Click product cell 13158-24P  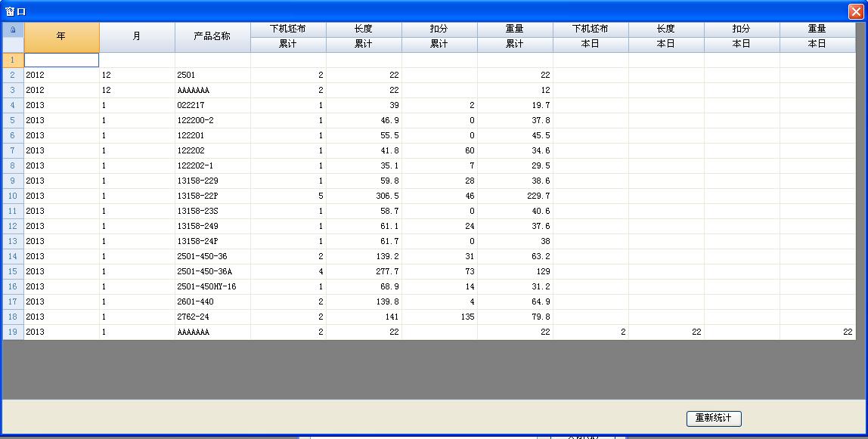click(x=212, y=241)
